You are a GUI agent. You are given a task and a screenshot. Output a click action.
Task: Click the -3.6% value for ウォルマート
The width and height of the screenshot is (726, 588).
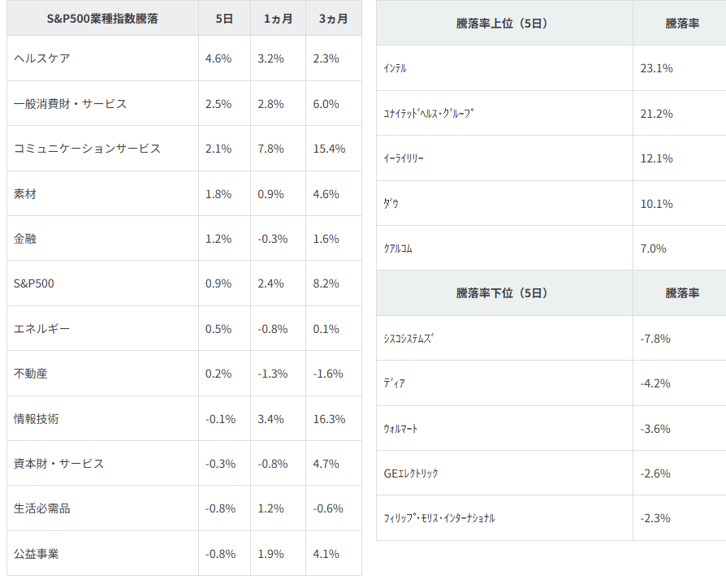655,428
